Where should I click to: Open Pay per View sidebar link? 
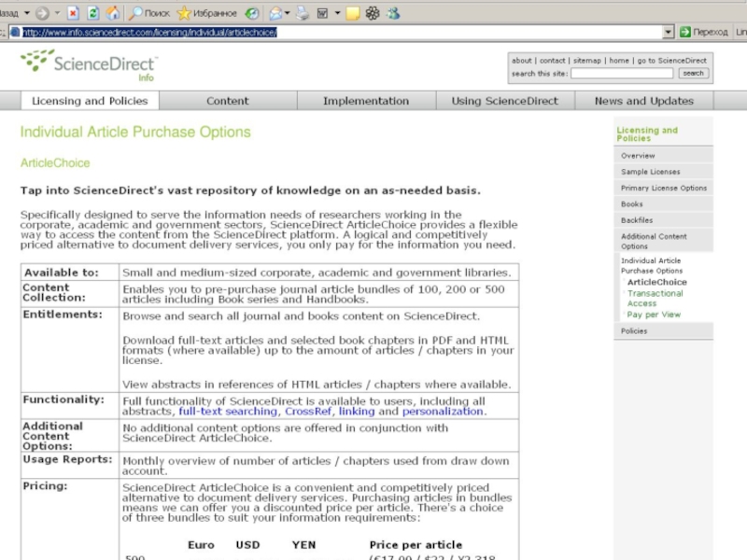coord(654,315)
